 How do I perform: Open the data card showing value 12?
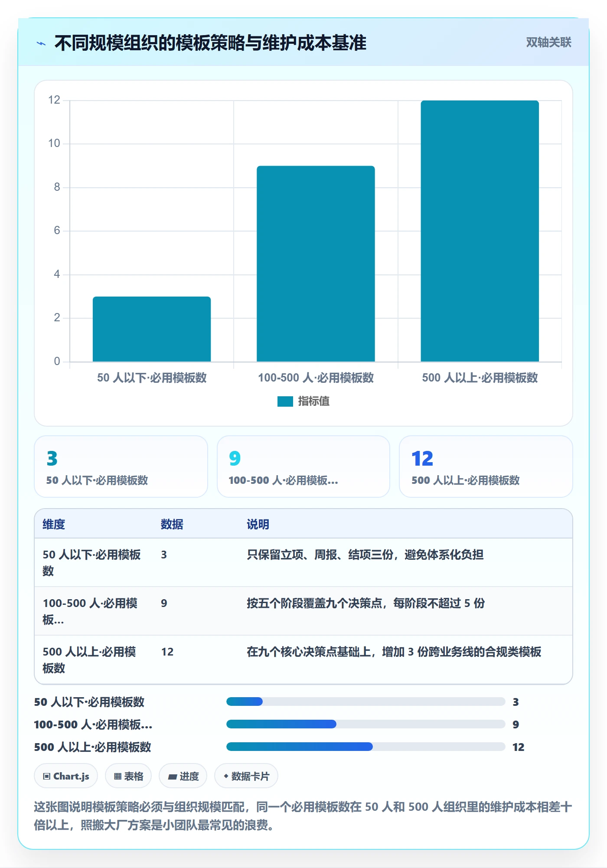point(486,467)
